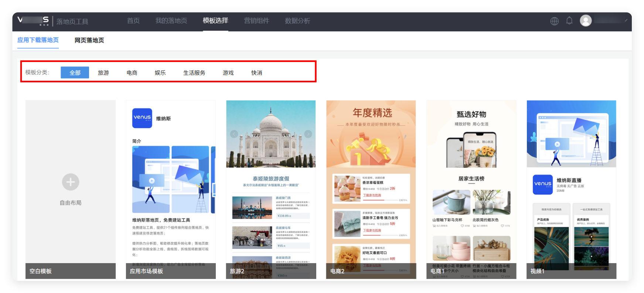
Task: Switch to 应用下载落地页 tab
Action: pos(38,40)
